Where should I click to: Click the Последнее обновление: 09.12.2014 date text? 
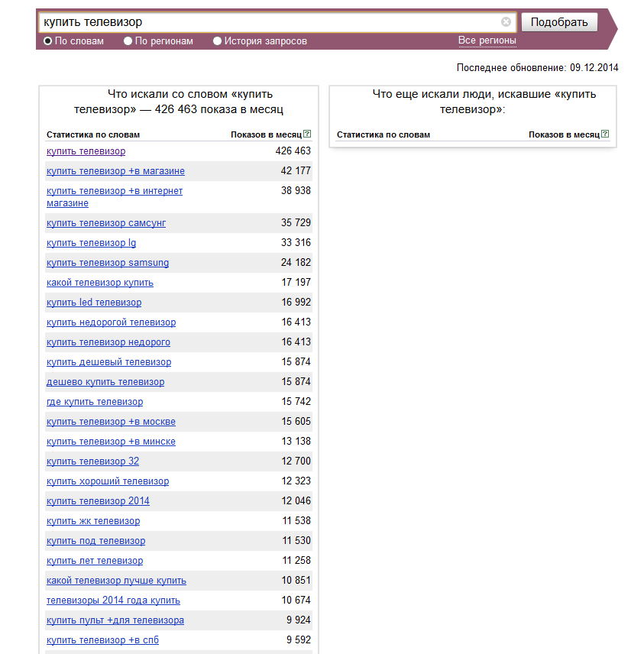click(x=537, y=68)
